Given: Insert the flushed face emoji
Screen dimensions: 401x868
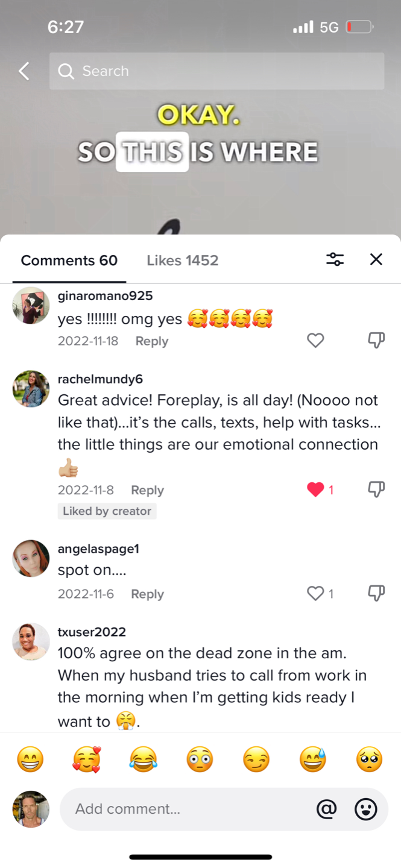Looking at the screenshot, I should click(200, 759).
